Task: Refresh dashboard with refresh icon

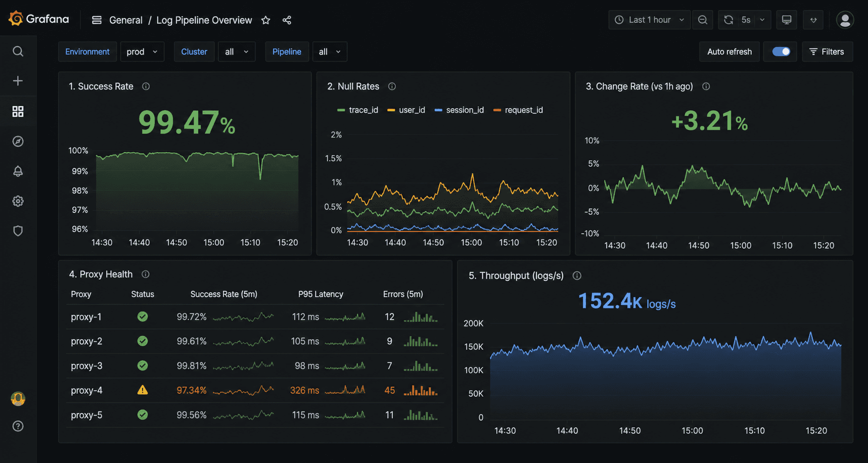Action: point(728,20)
